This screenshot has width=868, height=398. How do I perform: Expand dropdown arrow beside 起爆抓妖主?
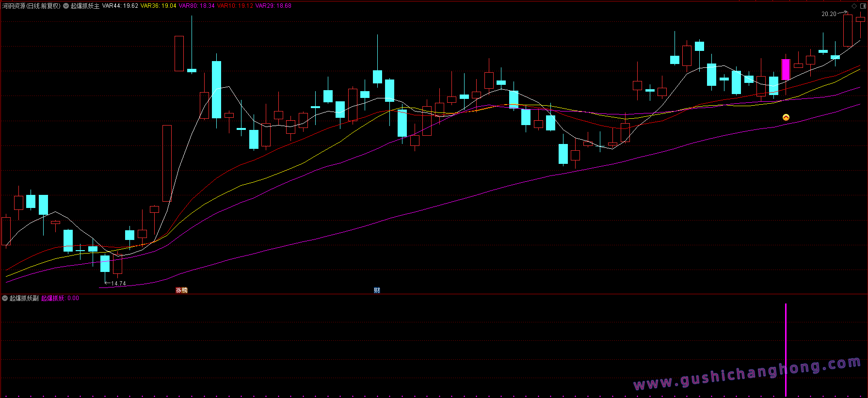(66, 6)
